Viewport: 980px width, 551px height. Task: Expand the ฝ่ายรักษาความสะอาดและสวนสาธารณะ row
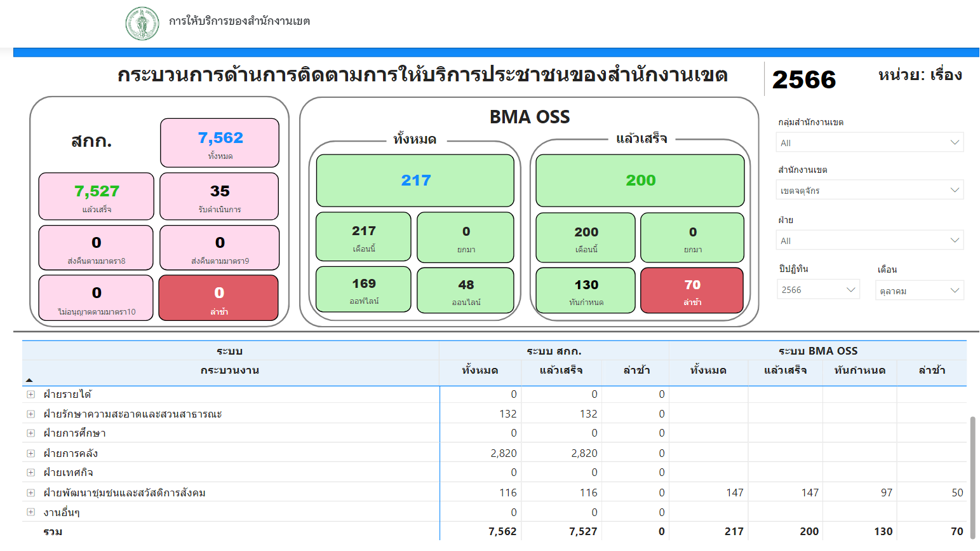[x=30, y=414]
